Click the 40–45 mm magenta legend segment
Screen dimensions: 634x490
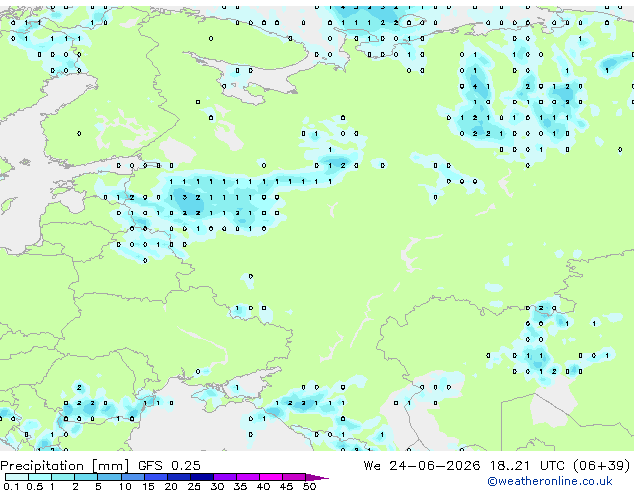(271, 477)
